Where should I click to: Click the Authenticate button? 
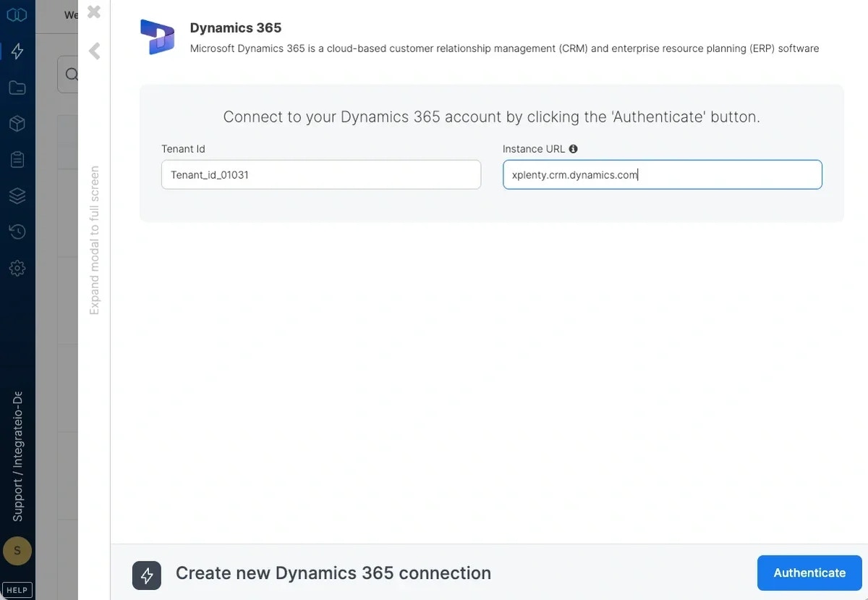809,572
